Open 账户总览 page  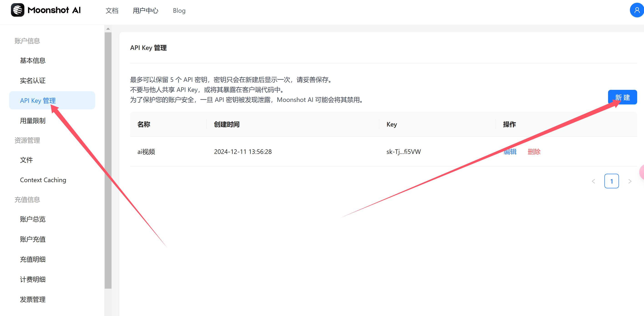point(33,219)
